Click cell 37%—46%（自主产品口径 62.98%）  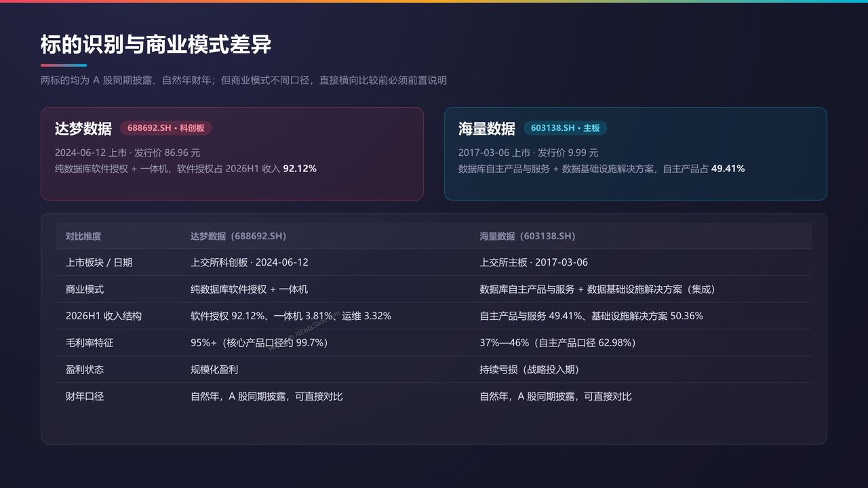(x=560, y=343)
